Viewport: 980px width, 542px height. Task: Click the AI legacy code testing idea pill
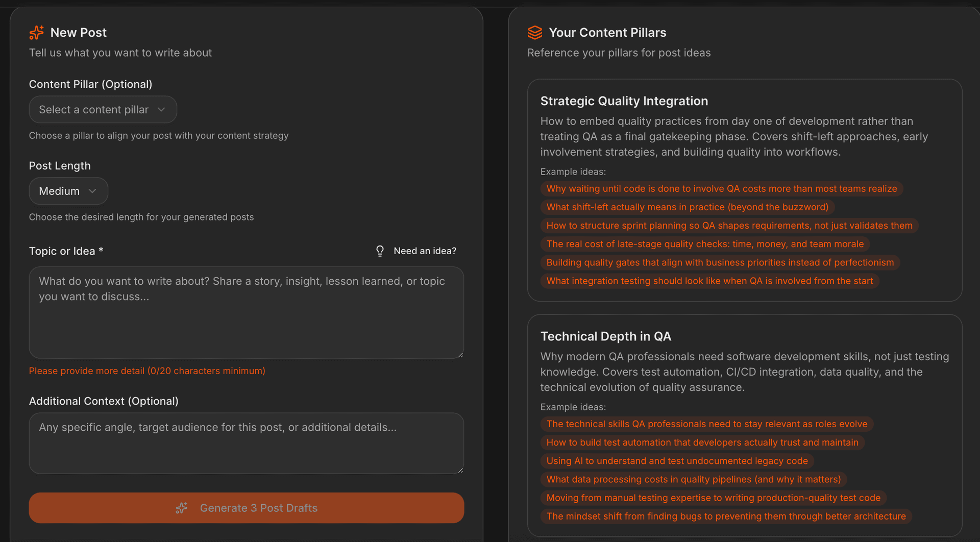(677, 461)
